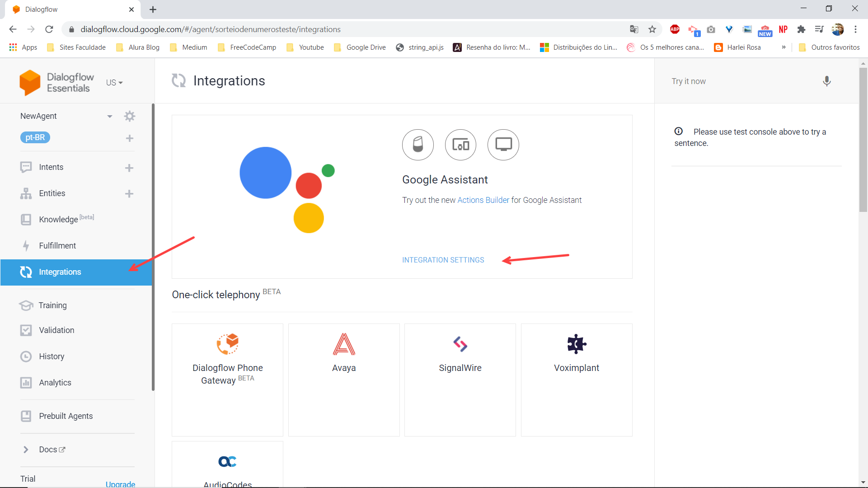Click the Google Translate icon in address bar
This screenshot has width=868, height=488.
634,29
